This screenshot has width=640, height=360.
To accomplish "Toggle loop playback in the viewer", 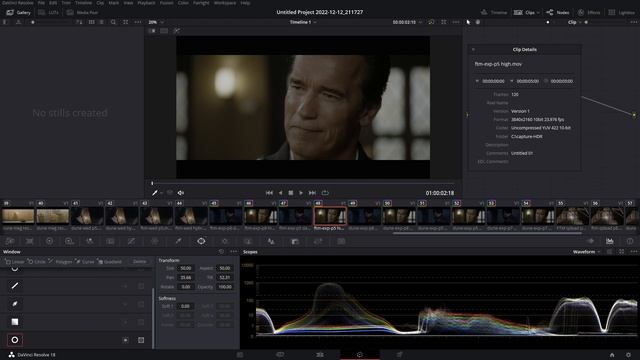I will (x=325, y=193).
